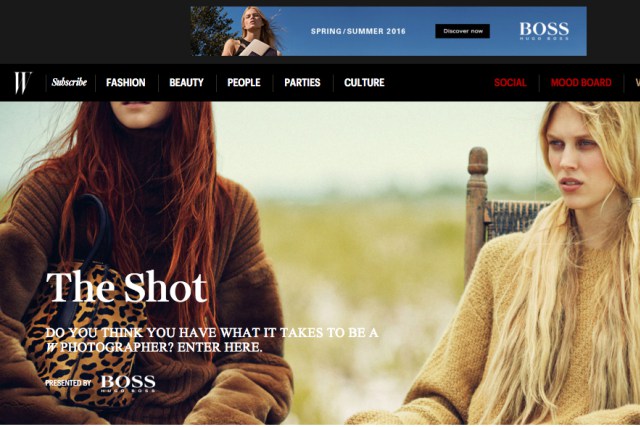Open the Fashion menu item

coord(126,83)
